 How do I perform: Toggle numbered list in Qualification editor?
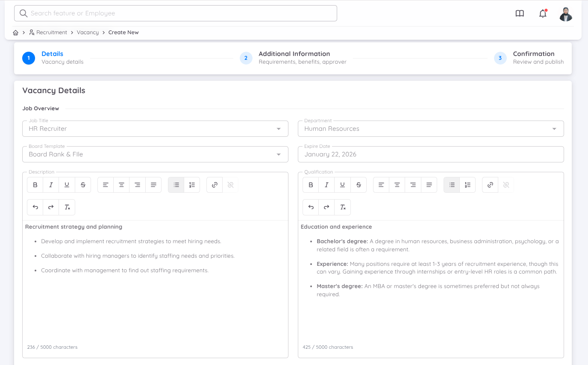467,185
